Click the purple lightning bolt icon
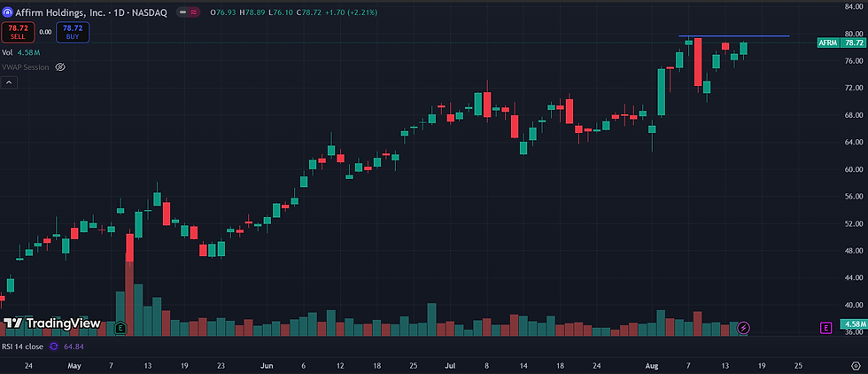Screen dimensions: 868x374 (x=744, y=328)
